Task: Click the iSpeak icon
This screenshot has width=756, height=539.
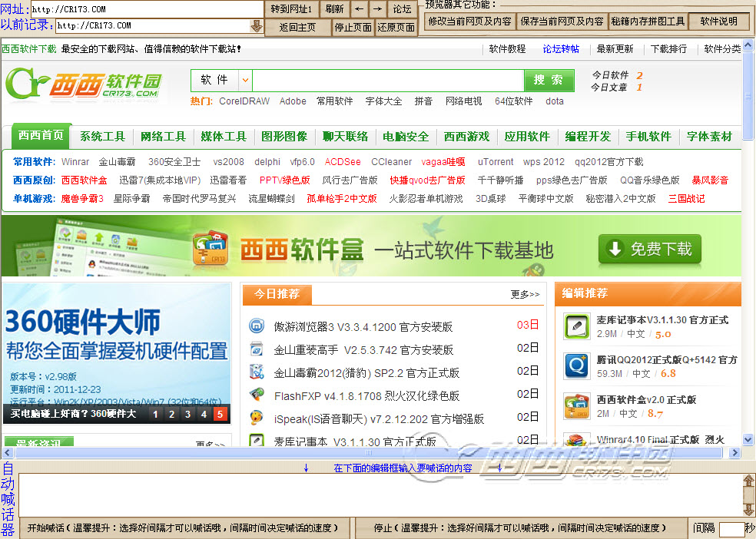Action: point(257,418)
